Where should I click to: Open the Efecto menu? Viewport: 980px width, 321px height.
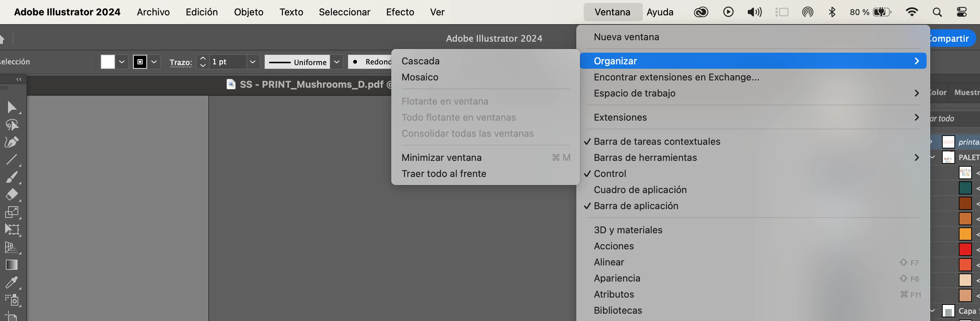400,12
